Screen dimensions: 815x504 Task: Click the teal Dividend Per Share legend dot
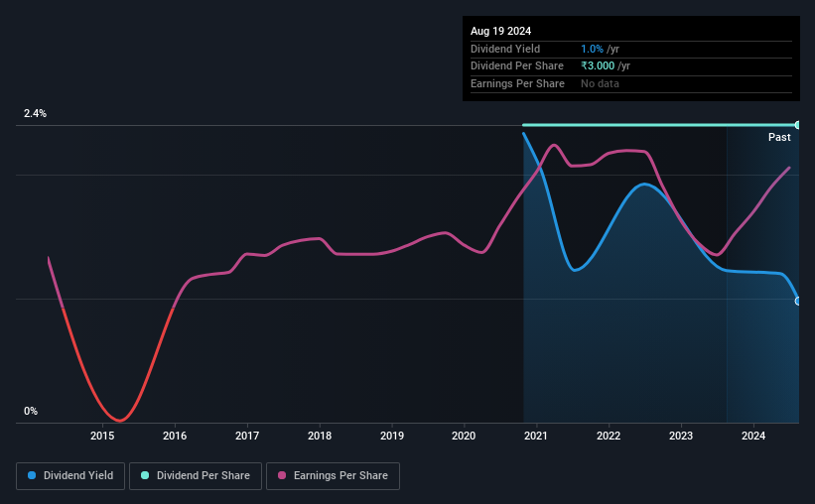click(145, 475)
